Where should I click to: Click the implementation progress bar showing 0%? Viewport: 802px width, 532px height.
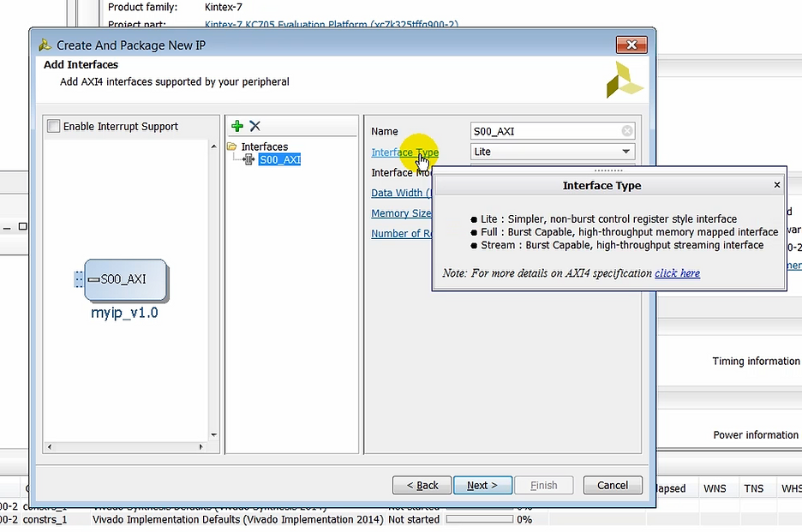coord(482,519)
